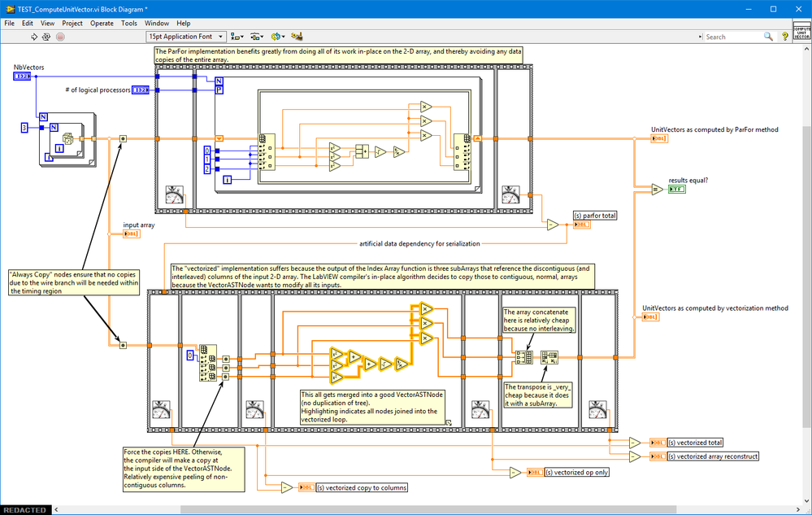Click the horizontal scrollbar thumb
The image size is (812, 515).
point(428,510)
